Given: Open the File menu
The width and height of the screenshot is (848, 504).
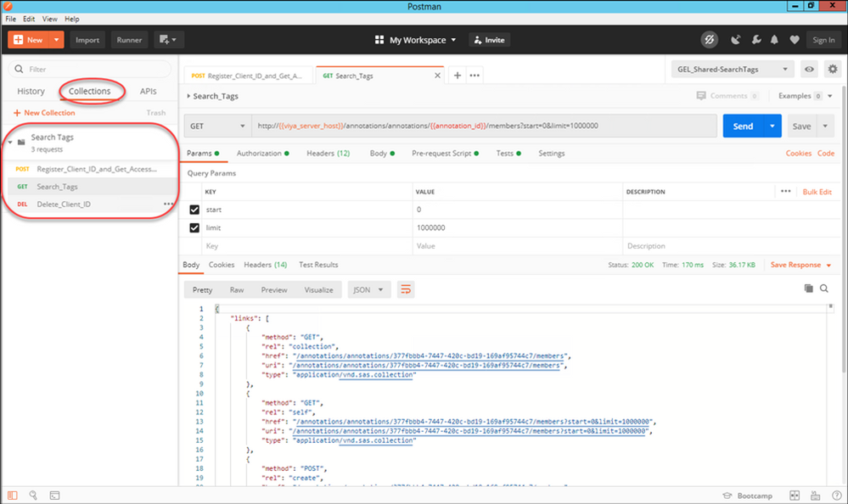Looking at the screenshot, I should point(11,19).
